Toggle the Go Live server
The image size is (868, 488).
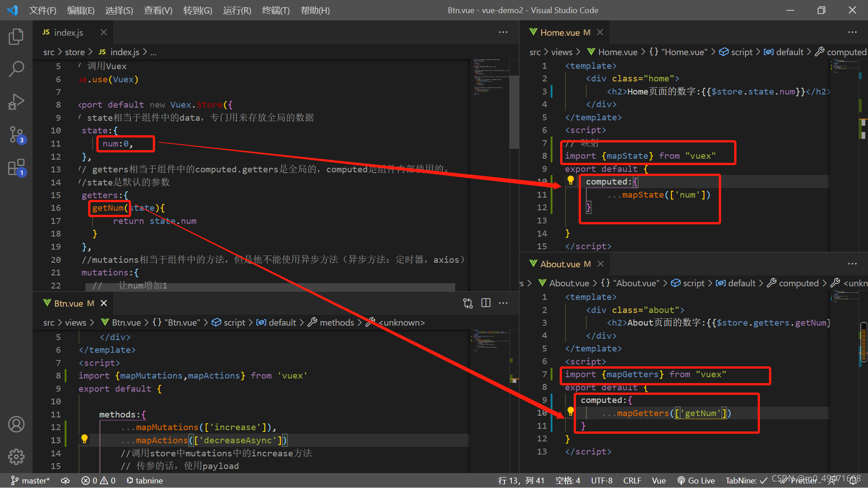click(696, 480)
